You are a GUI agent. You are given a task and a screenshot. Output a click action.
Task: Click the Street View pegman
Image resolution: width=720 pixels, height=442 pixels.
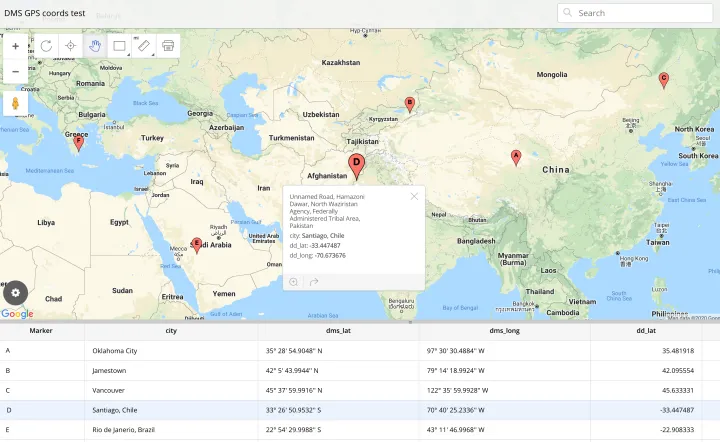pyautogui.click(x=16, y=104)
